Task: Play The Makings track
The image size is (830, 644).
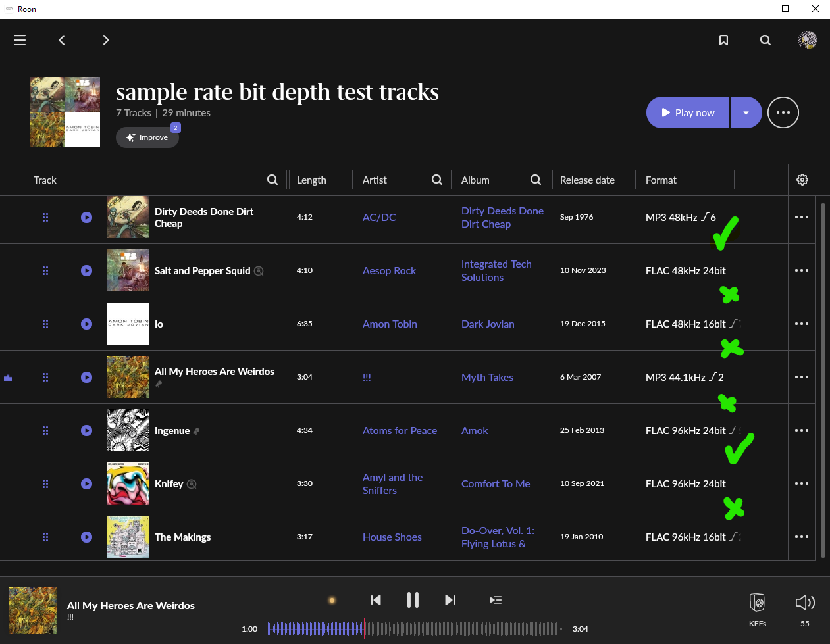Action: (86, 537)
